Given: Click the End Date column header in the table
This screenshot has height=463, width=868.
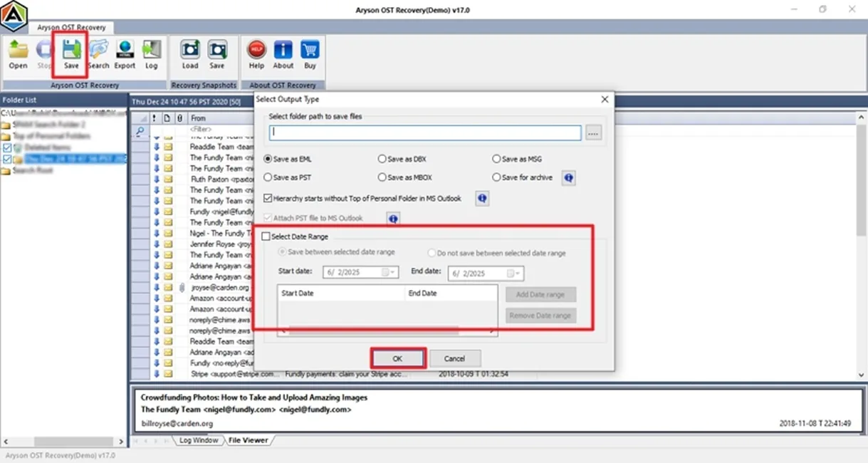Looking at the screenshot, I should 450,293.
